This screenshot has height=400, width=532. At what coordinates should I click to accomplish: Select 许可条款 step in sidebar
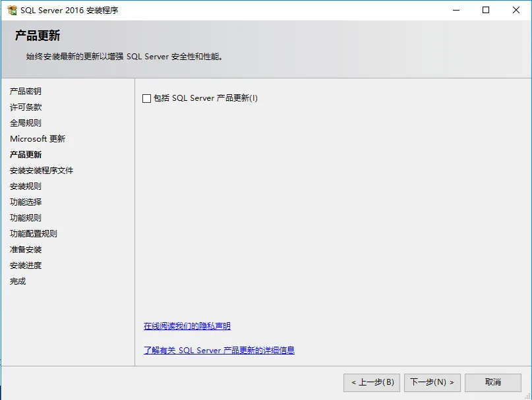point(26,107)
